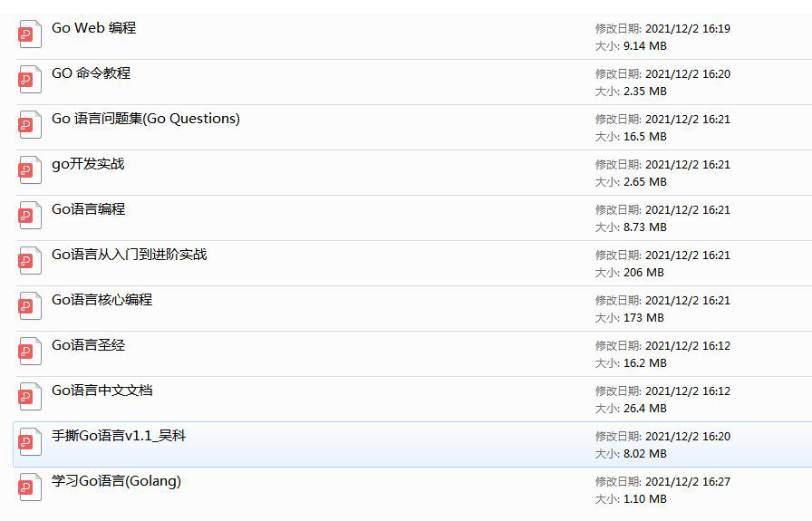812x521 pixels.
Task: Select the 9.14 MB size text
Action: (645, 45)
